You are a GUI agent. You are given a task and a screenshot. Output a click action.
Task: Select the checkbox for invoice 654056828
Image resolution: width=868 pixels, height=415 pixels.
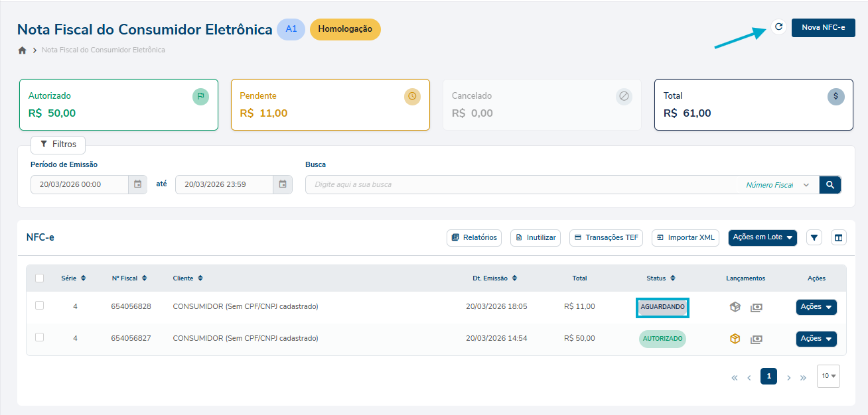click(x=40, y=306)
